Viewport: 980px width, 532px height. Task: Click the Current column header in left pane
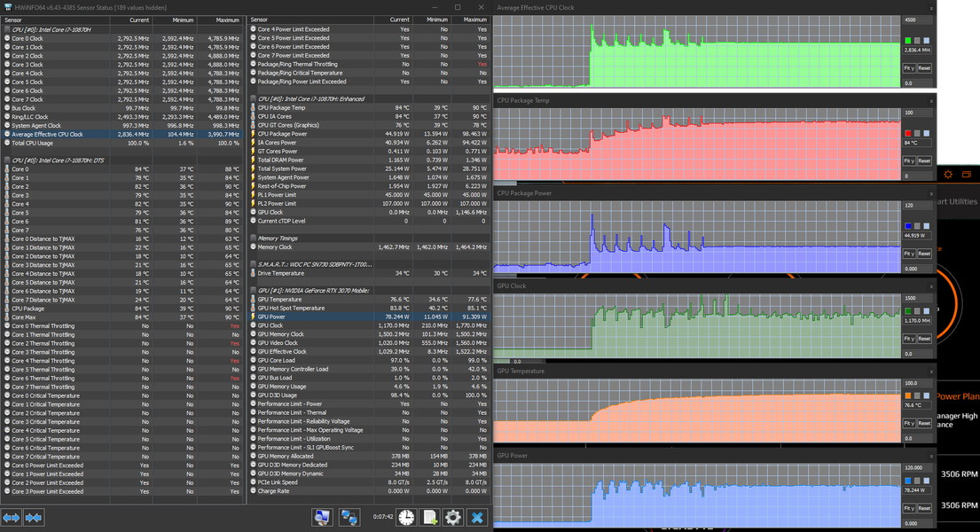click(x=131, y=20)
